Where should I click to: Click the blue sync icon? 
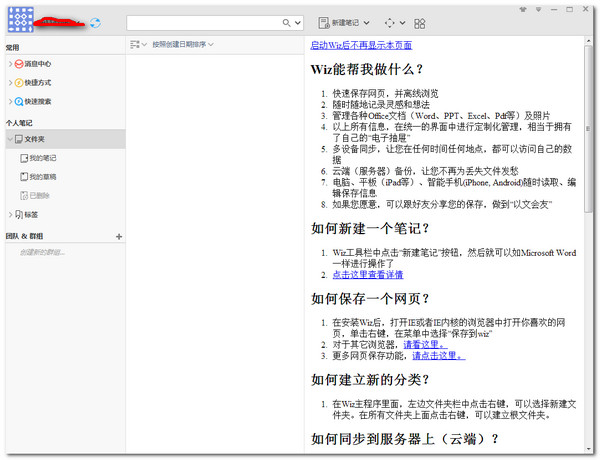coord(95,23)
